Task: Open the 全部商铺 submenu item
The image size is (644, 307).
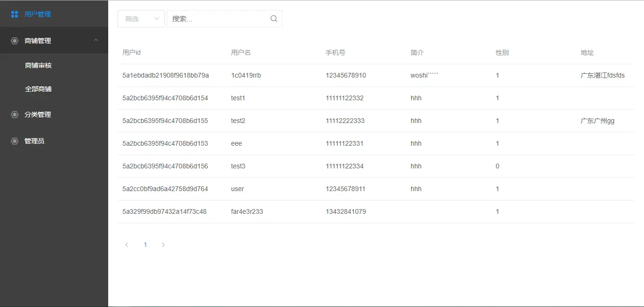Action: 54,89
